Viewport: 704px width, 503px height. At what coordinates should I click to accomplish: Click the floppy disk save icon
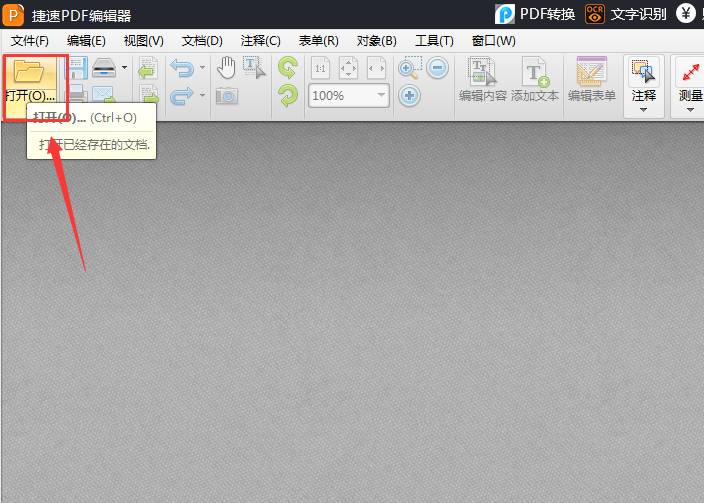[x=77, y=68]
